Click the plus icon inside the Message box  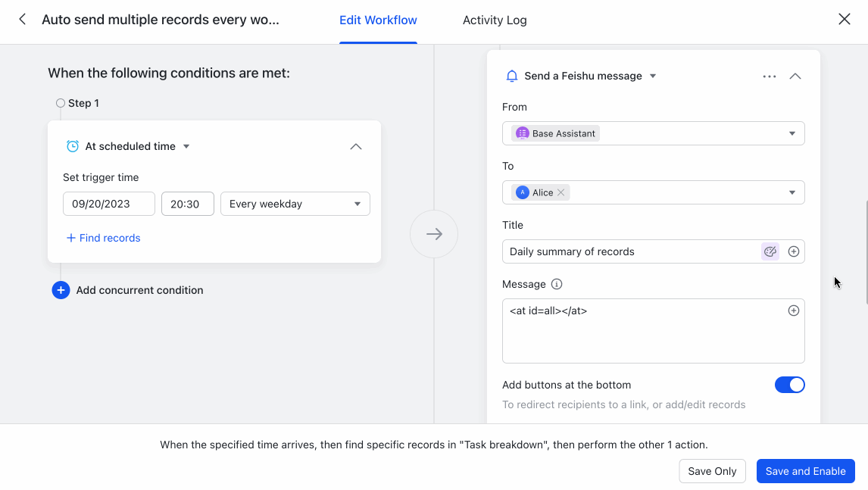[793, 310]
